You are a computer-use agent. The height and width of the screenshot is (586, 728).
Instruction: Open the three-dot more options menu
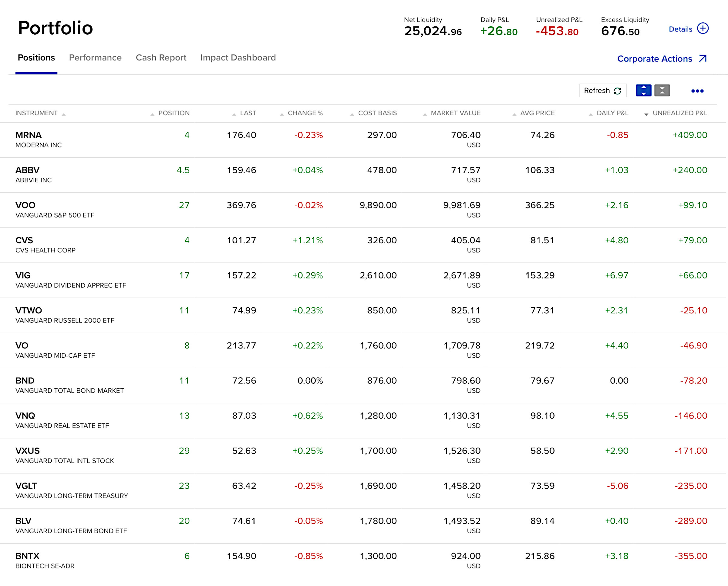tap(698, 91)
